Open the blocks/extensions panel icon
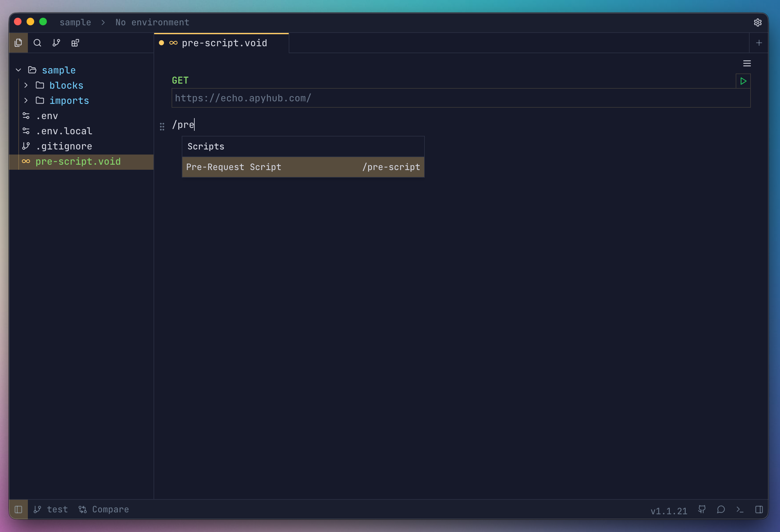The image size is (780, 532). click(x=75, y=43)
